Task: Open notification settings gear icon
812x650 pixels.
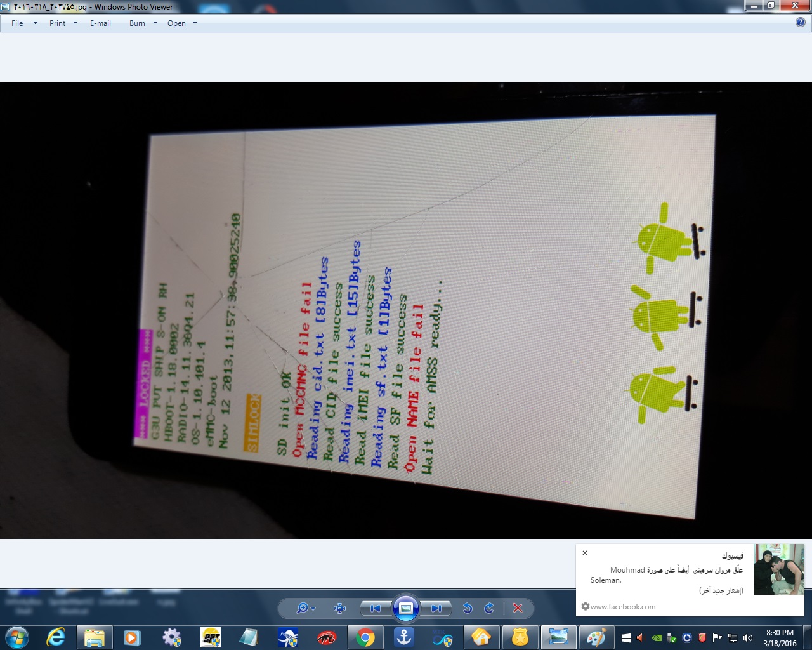Action: tap(585, 606)
